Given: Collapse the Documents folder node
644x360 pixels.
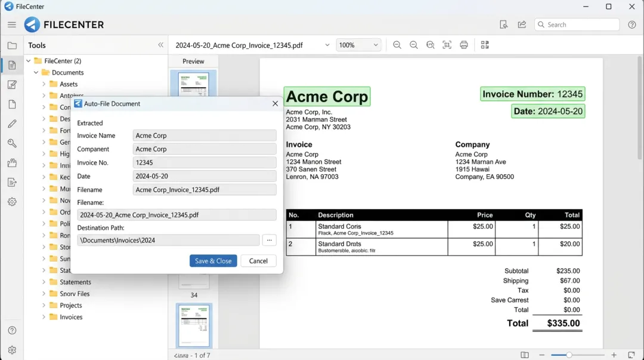Looking at the screenshot, I should [36, 72].
